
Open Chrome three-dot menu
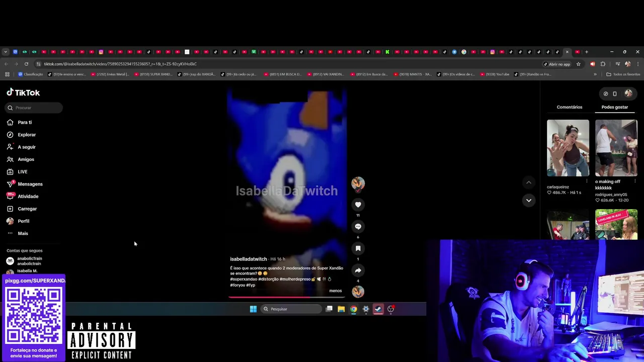pos(638,64)
